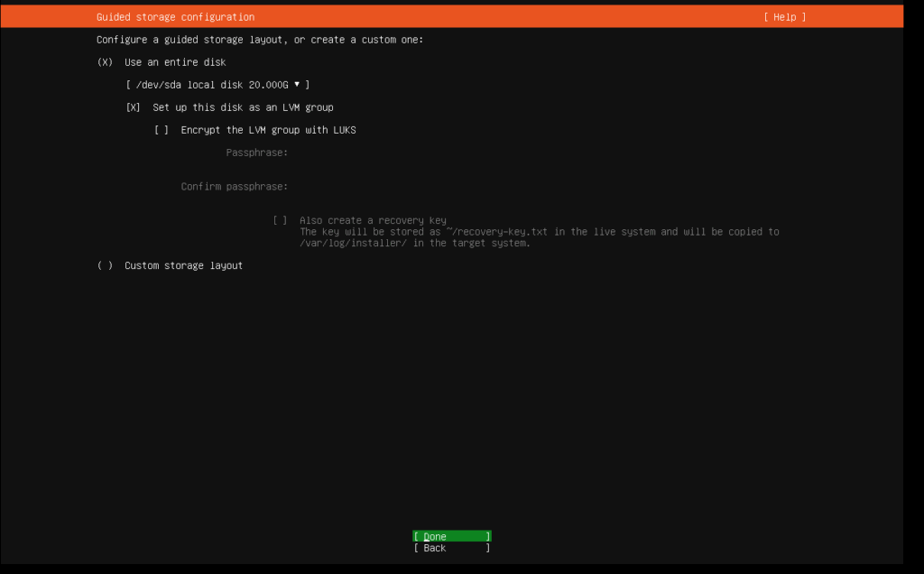This screenshot has width=924, height=574.
Task: Choose the Custom storage layout radio button
Action: [106, 265]
